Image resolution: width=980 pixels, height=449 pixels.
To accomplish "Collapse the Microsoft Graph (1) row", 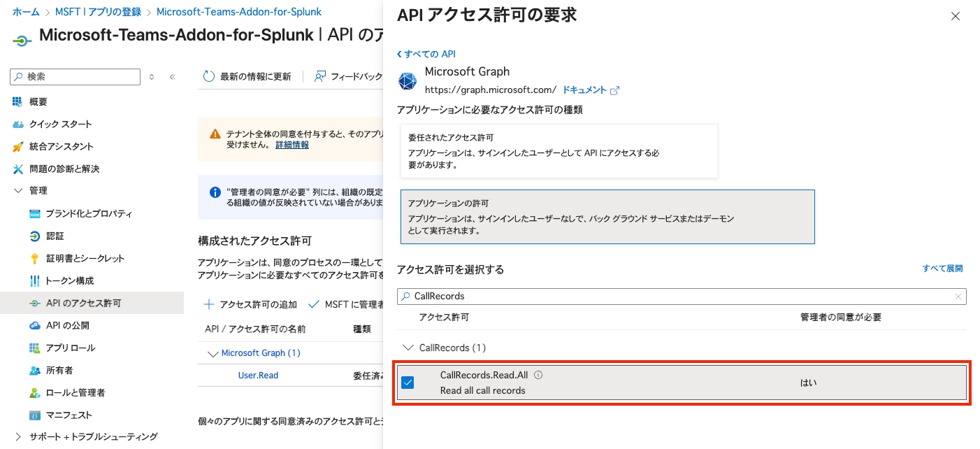I will click(x=213, y=353).
